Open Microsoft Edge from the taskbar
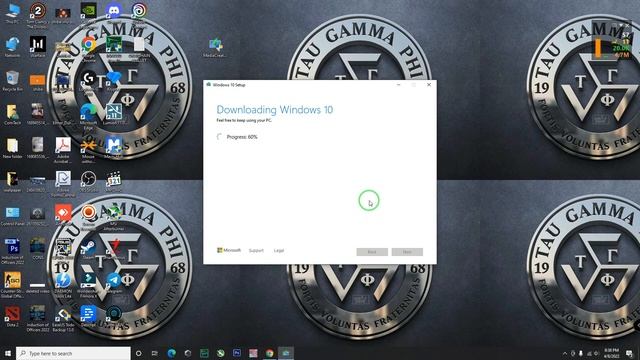Viewport: 640px width, 360px height. (x=171, y=353)
